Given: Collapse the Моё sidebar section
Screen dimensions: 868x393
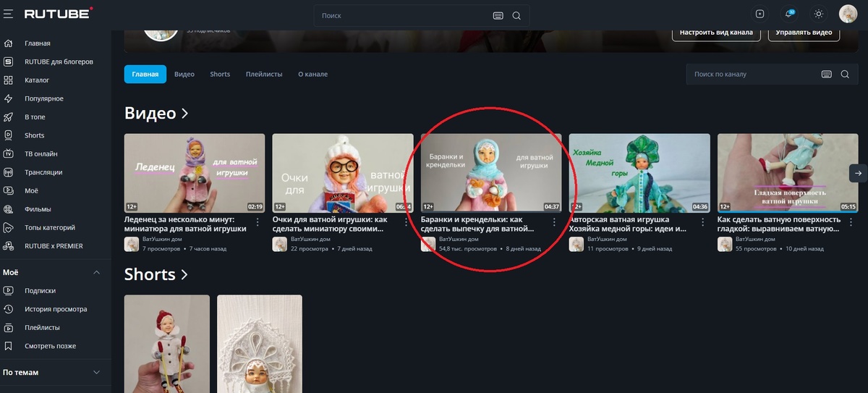Looking at the screenshot, I should pyautogui.click(x=96, y=272).
